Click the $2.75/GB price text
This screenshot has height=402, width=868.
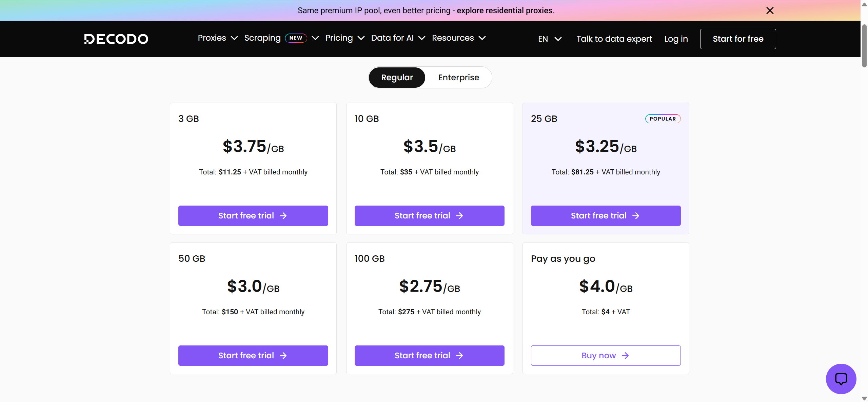pos(429,287)
